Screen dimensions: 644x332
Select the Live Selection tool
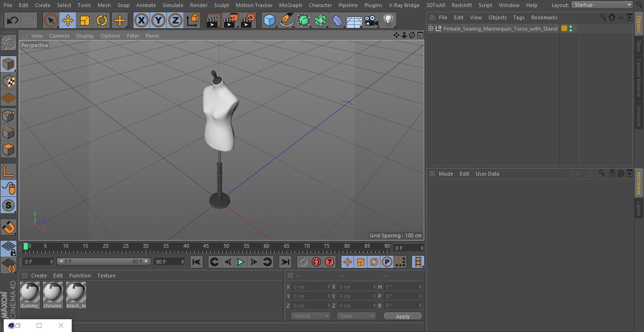click(x=51, y=20)
